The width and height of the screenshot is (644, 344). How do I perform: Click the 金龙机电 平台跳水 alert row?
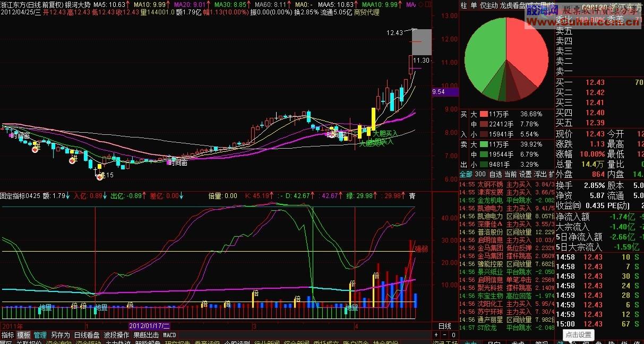[x=506, y=200]
